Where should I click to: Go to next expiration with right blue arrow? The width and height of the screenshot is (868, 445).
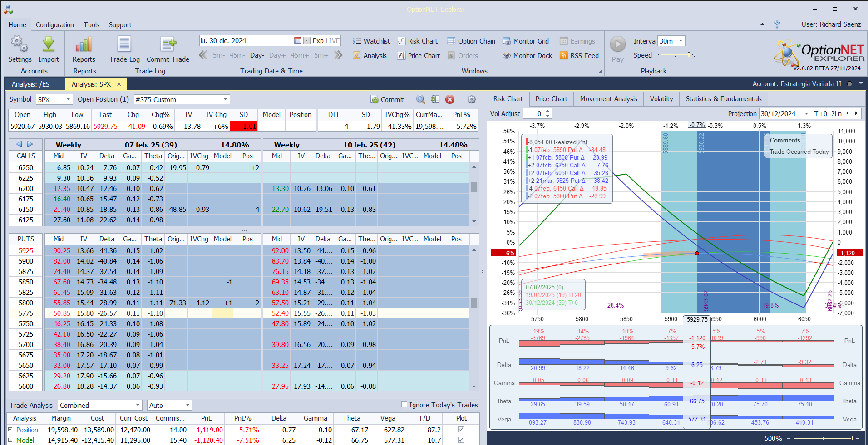click(x=30, y=144)
